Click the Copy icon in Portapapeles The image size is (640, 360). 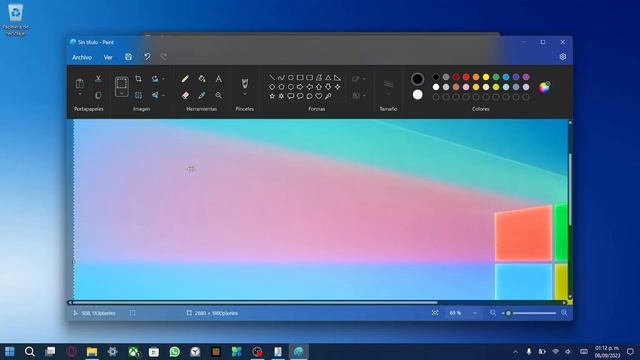pos(98,96)
